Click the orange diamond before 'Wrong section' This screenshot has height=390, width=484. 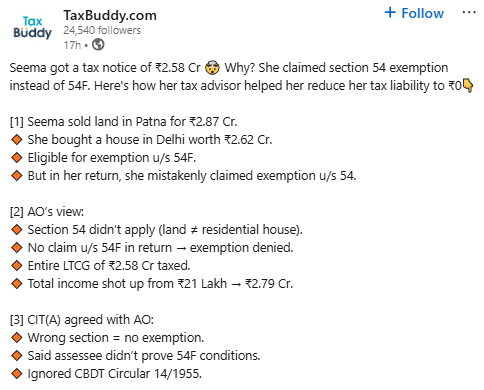[16, 338]
